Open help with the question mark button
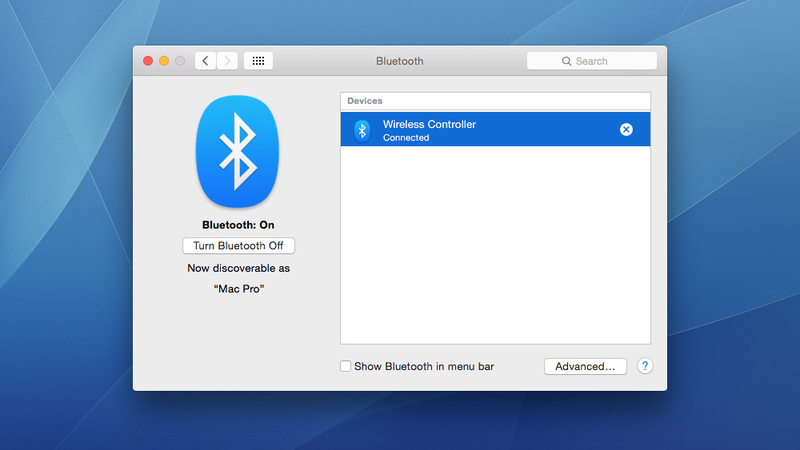The height and width of the screenshot is (450, 800). pyautogui.click(x=645, y=366)
